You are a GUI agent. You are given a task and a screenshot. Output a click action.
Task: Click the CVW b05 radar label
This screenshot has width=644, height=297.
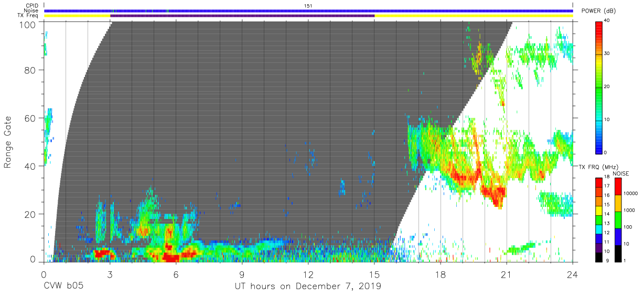(x=63, y=287)
